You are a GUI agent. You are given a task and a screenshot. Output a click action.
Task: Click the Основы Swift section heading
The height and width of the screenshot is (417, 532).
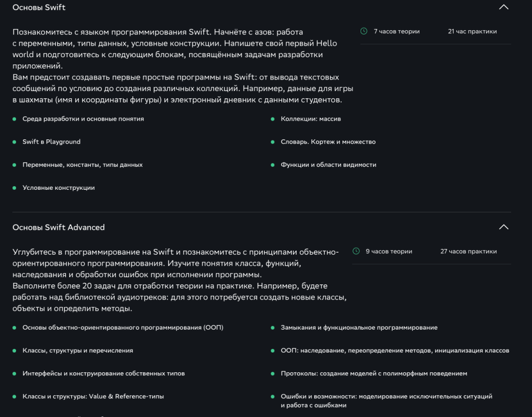click(39, 7)
